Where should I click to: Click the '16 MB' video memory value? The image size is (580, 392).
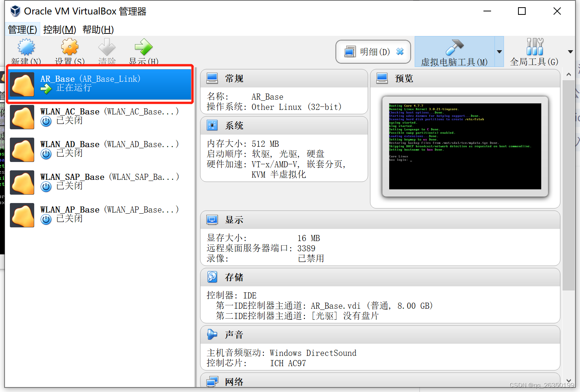(309, 238)
